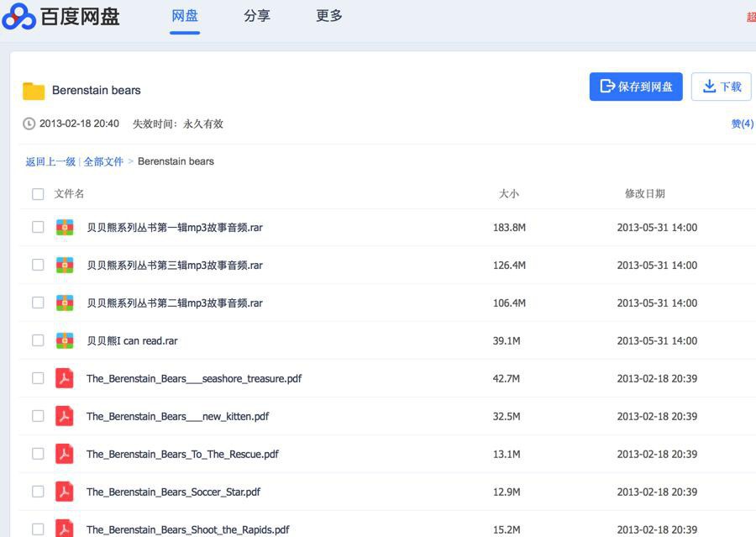Check the box for 第二辑mp3故事音频.rar

click(38, 303)
